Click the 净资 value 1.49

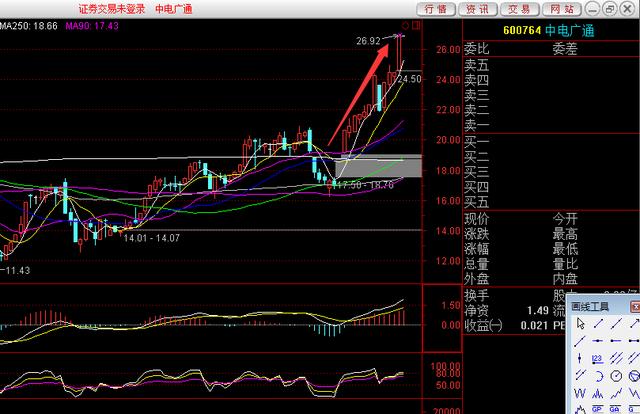[x=538, y=310]
